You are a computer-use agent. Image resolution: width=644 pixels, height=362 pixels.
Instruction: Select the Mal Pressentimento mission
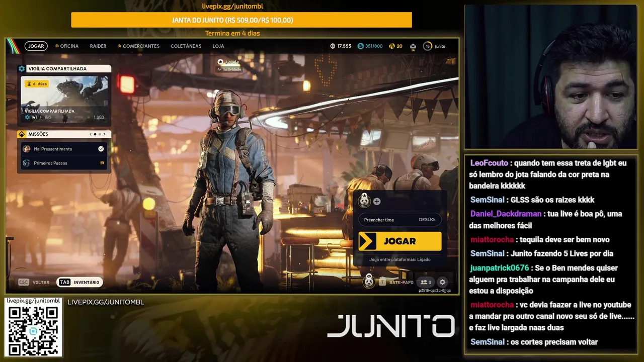coord(64,149)
